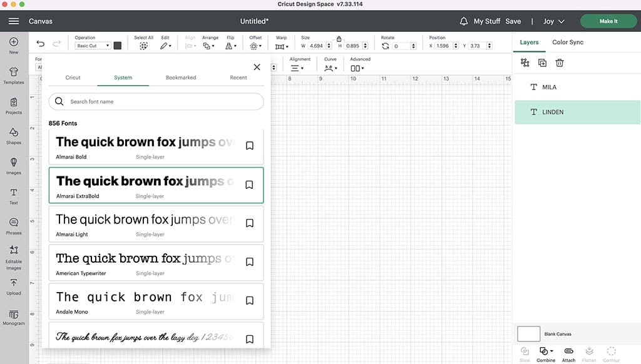Select the LINDEN text layer
This screenshot has height=364, width=641.
[577, 112]
